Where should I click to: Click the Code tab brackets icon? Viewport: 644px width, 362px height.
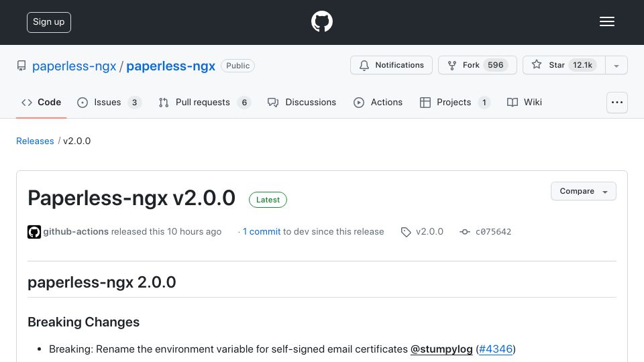pyautogui.click(x=27, y=103)
